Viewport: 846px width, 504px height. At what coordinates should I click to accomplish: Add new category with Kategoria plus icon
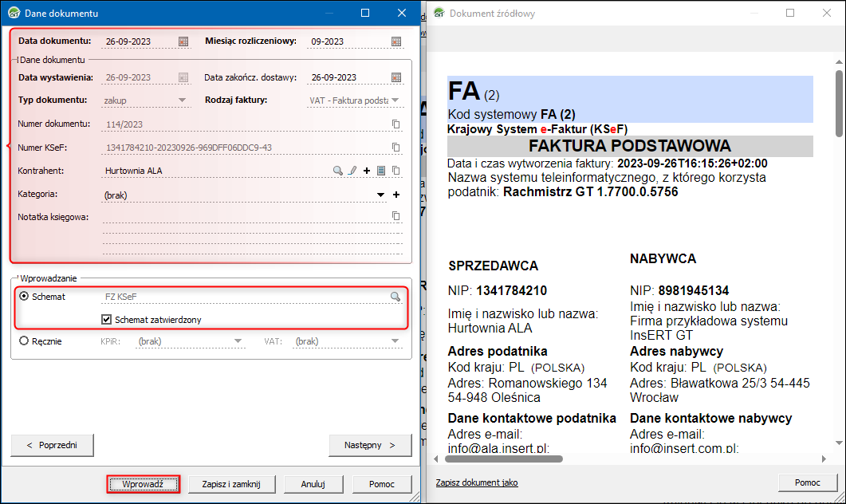(x=396, y=195)
